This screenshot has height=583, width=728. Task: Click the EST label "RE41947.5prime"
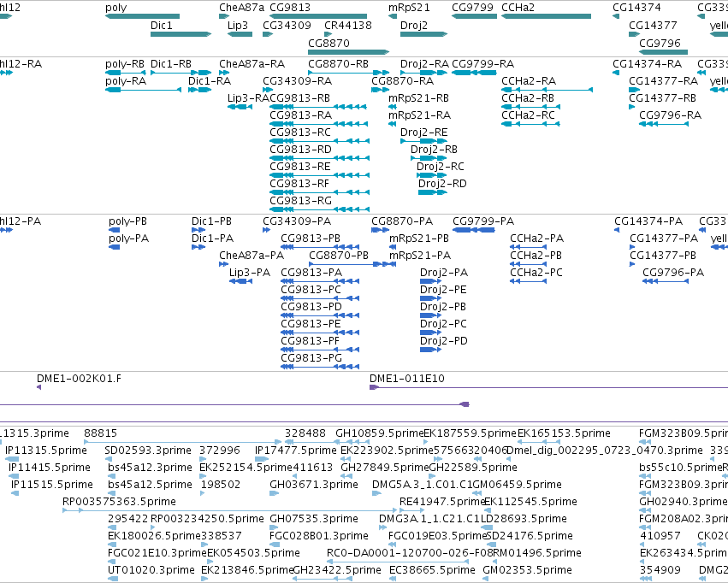point(442,502)
